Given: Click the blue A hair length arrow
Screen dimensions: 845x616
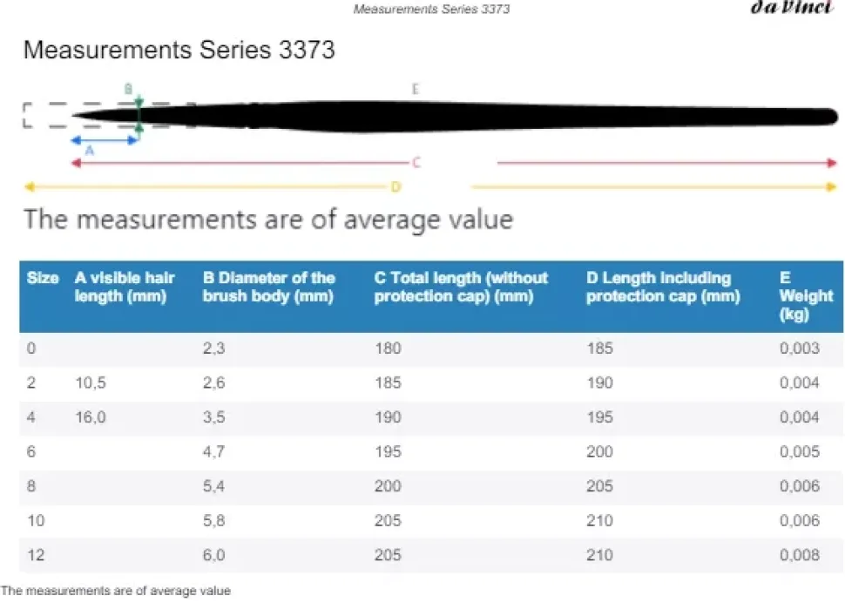Looking at the screenshot, I should (104, 139).
